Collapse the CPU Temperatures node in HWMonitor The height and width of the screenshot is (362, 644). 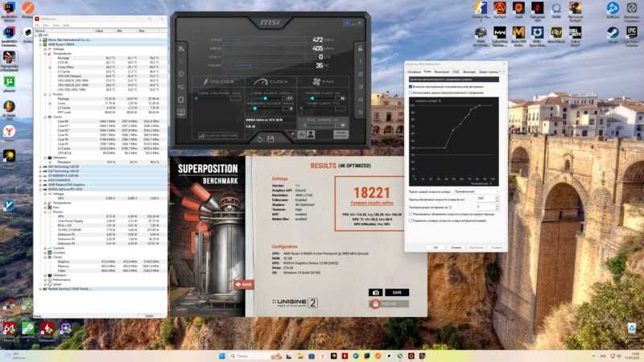tap(45, 53)
